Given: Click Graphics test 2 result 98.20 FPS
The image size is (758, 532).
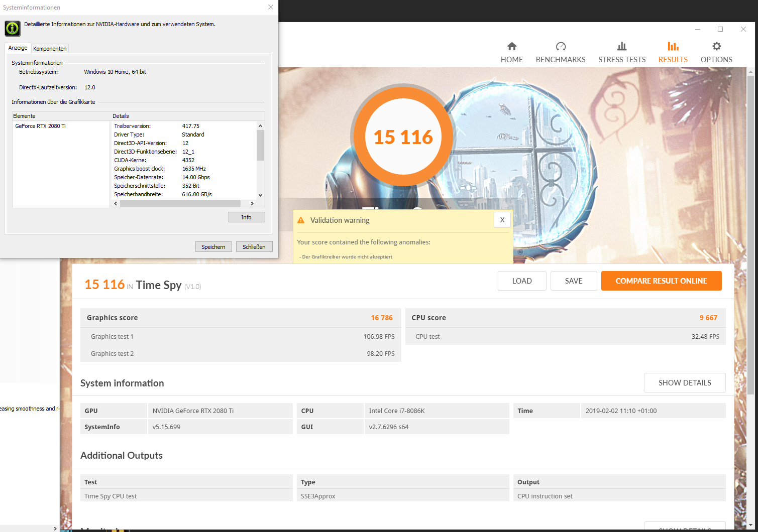Looking at the screenshot, I should [x=381, y=354].
